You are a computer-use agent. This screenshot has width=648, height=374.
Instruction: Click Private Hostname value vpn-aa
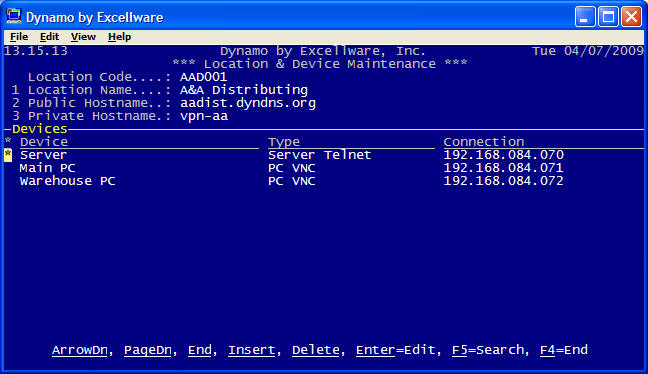click(x=204, y=116)
